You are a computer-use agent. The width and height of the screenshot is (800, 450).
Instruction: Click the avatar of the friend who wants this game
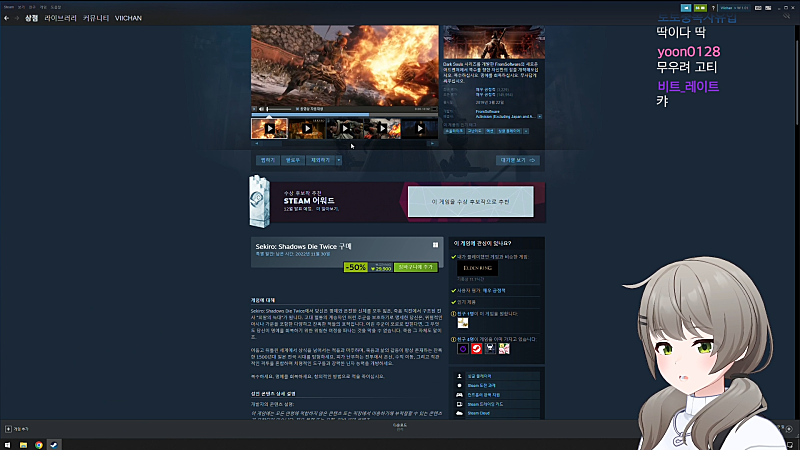point(463,323)
